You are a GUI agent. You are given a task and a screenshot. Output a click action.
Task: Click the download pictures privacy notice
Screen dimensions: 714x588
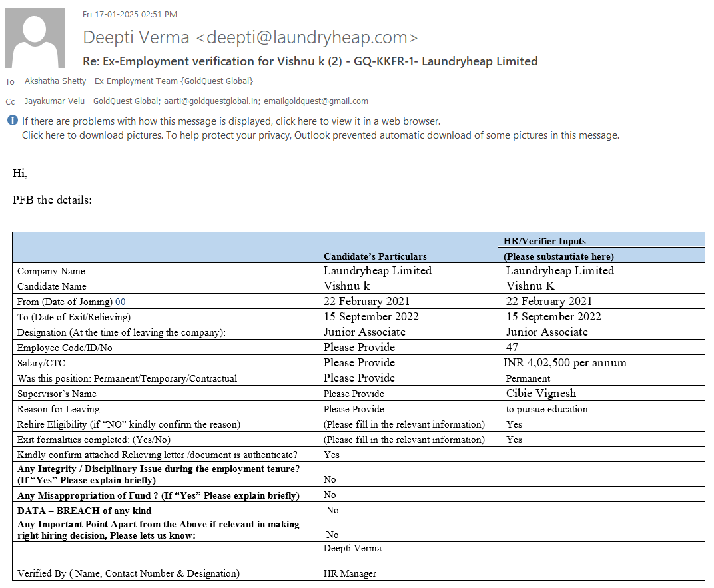[320, 135]
